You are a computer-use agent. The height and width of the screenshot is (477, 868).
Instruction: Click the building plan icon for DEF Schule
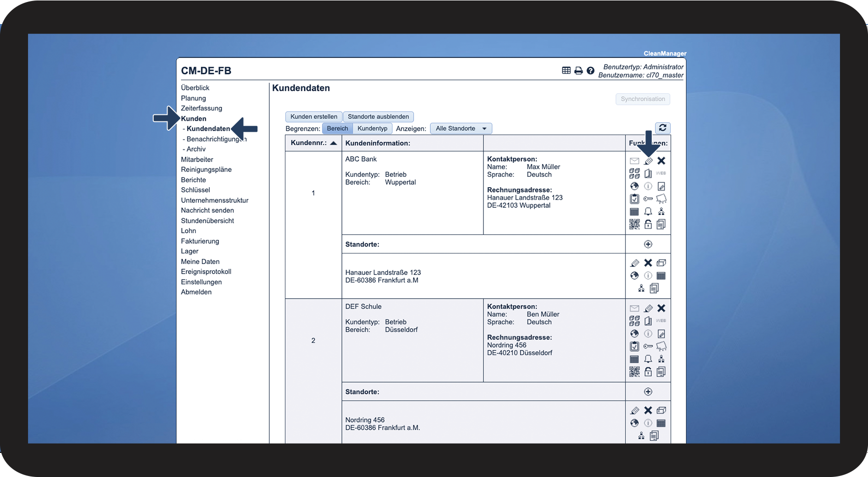coord(648,321)
